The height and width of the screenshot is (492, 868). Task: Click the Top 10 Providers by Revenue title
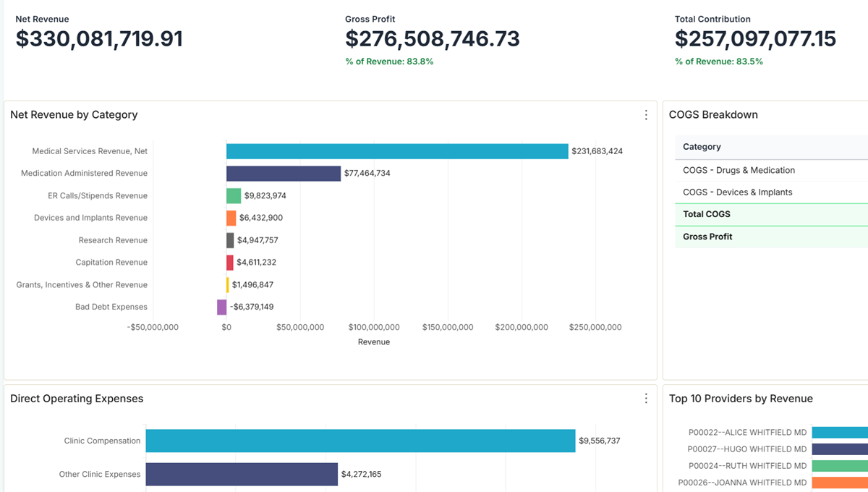(741, 399)
